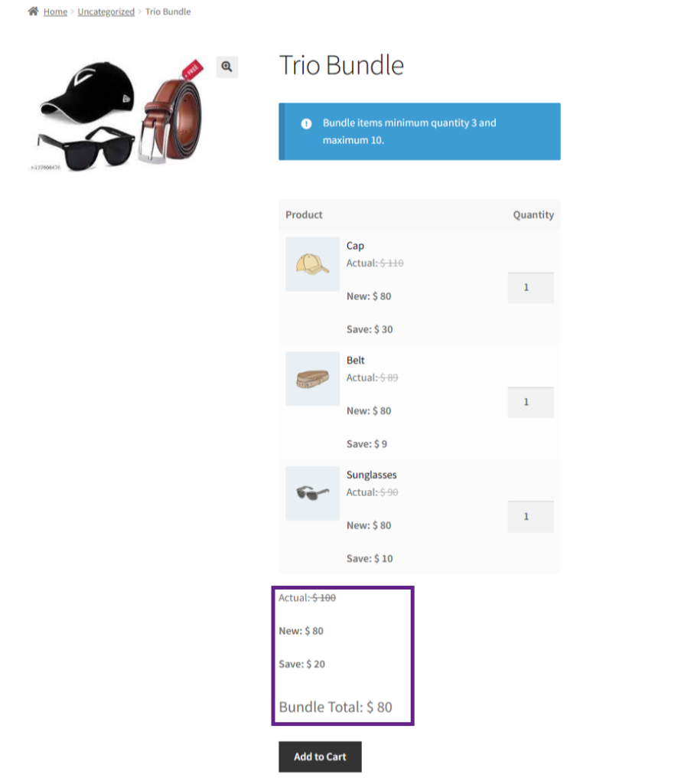The width and height of the screenshot is (694, 784).
Task: Select the Belt quantity field
Action: pos(530,402)
